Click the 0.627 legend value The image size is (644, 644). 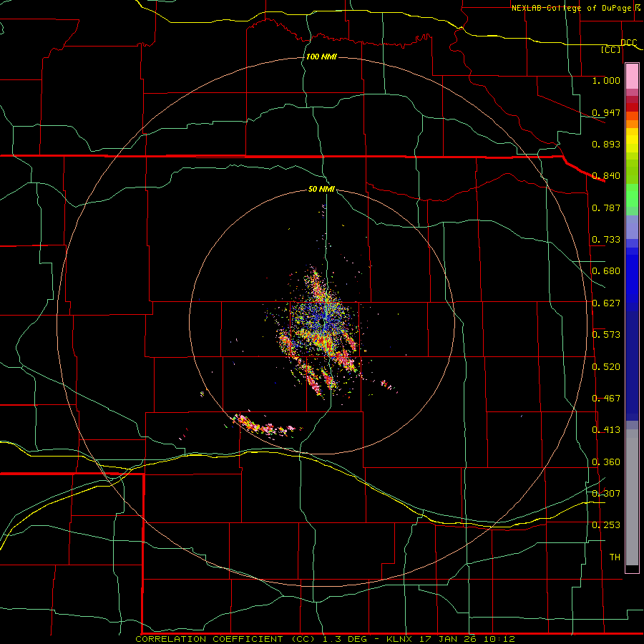(606, 303)
